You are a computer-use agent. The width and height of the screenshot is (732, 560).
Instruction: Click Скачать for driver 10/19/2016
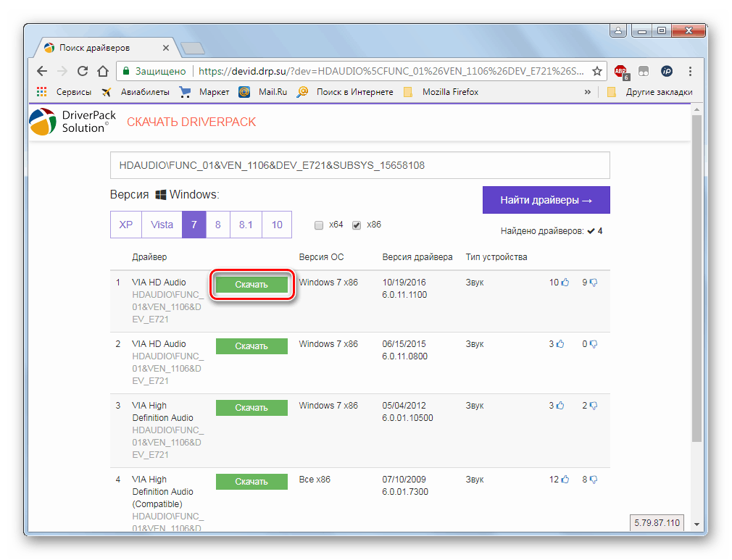(x=251, y=284)
